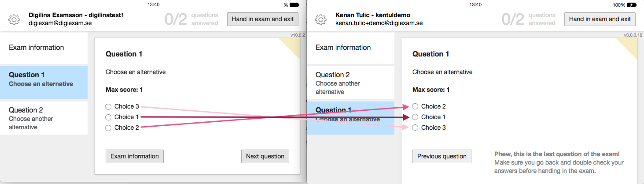Viewport: 644px width, 184px height.
Task: Select Choice 1 radio in right window
Action: click(x=415, y=117)
